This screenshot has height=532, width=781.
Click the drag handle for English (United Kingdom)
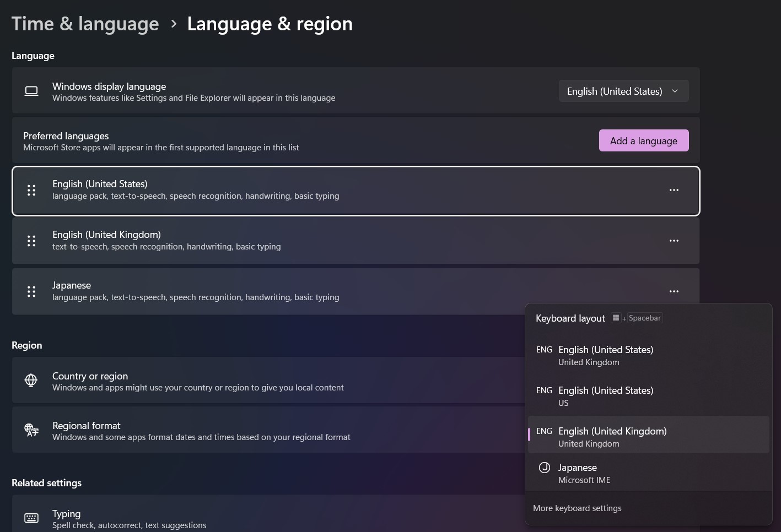[31, 241]
